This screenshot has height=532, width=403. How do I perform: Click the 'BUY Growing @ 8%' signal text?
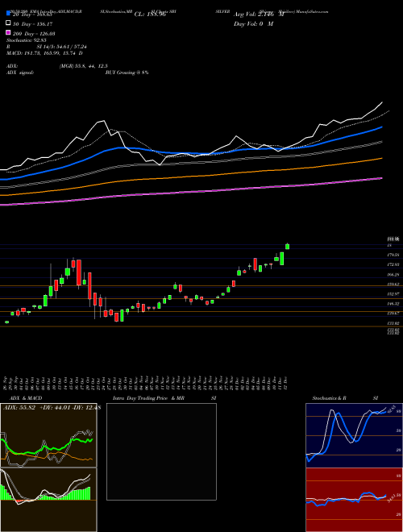click(127, 73)
